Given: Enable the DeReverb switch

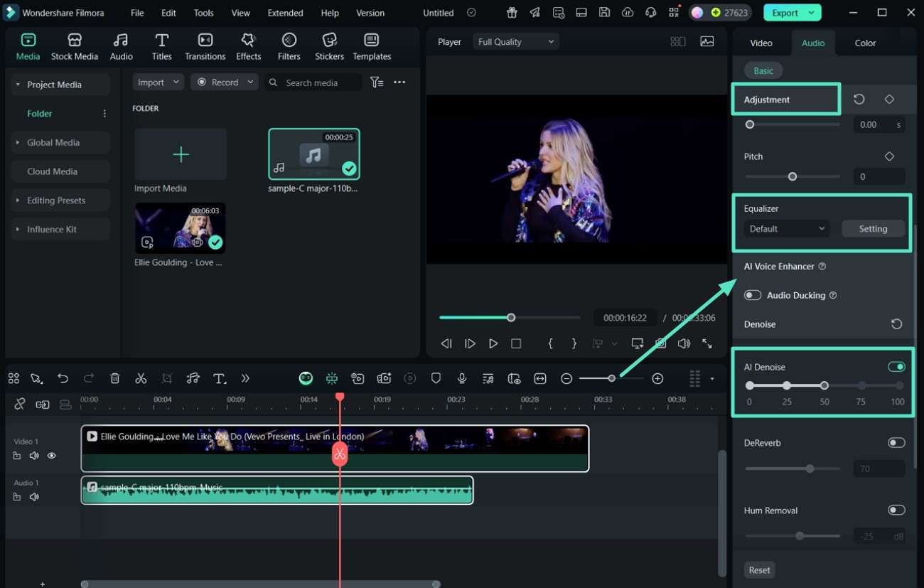Looking at the screenshot, I should point(896,442).
